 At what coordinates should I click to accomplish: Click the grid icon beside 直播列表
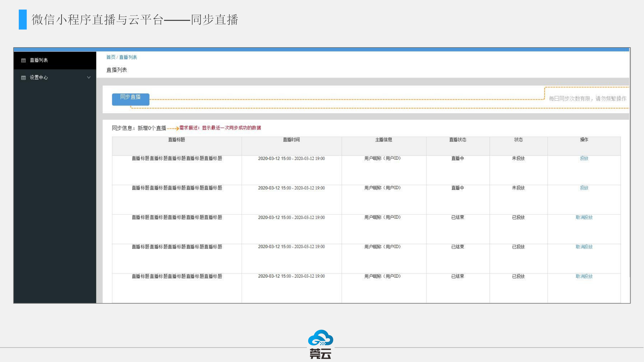click(x=23, y=60)
